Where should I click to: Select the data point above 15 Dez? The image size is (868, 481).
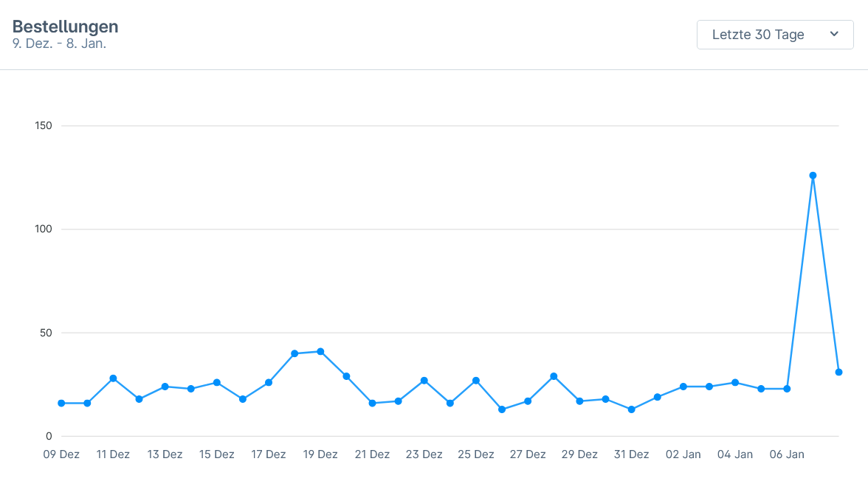[x=217, y=383]
